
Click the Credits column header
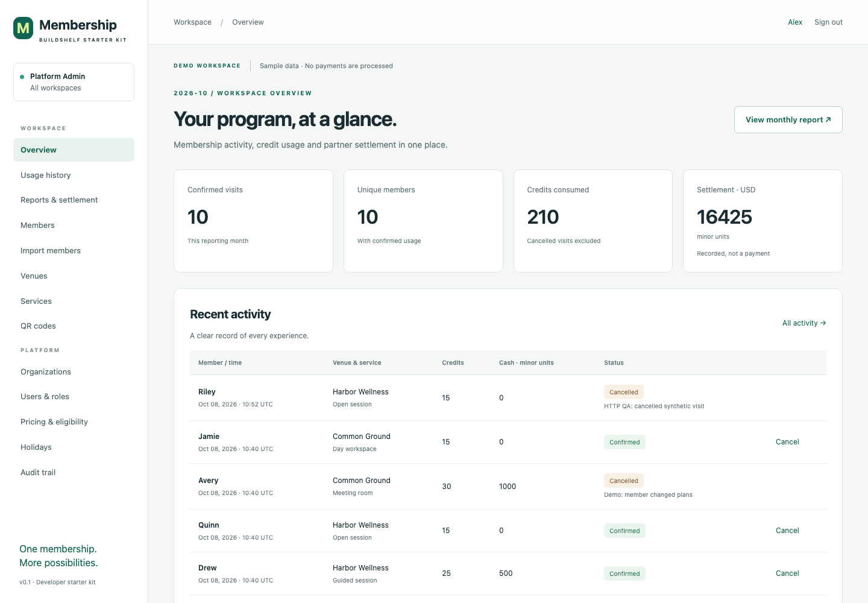click(453, 363)
